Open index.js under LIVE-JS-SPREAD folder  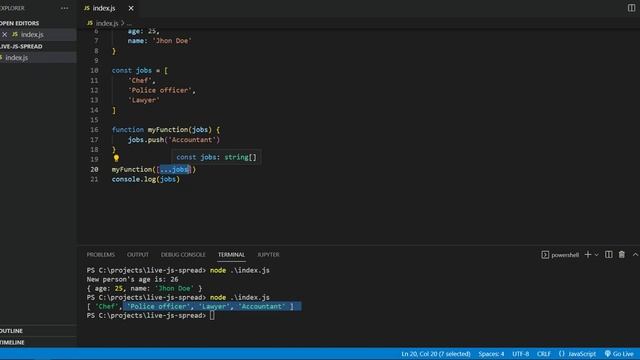pyautogui.click(x=17, y=58)
